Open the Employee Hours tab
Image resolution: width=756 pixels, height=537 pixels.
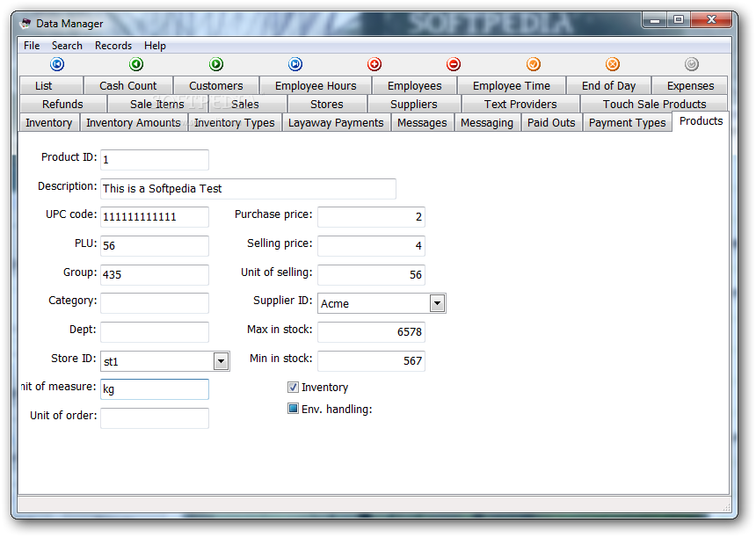pos(316,85)
